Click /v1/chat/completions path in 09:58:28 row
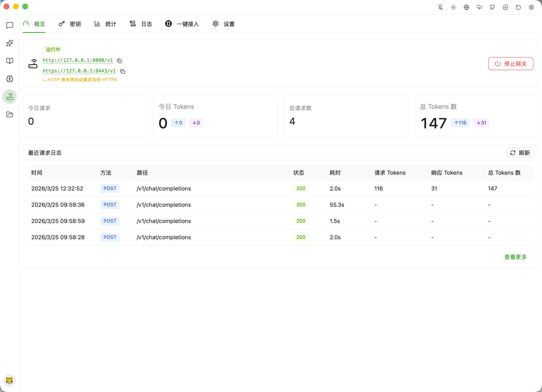The width and height of the screenshot is (542, 392). [164, 237]
